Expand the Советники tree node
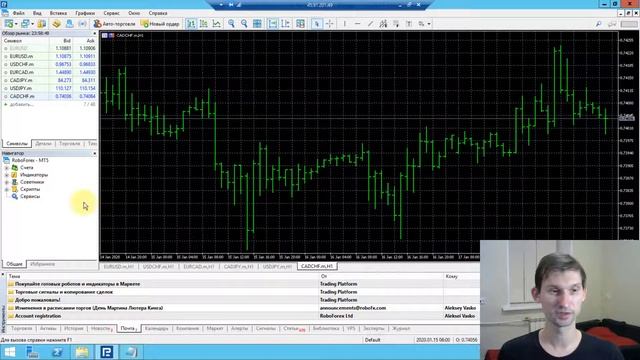640x360 pixels. point(7,182)
